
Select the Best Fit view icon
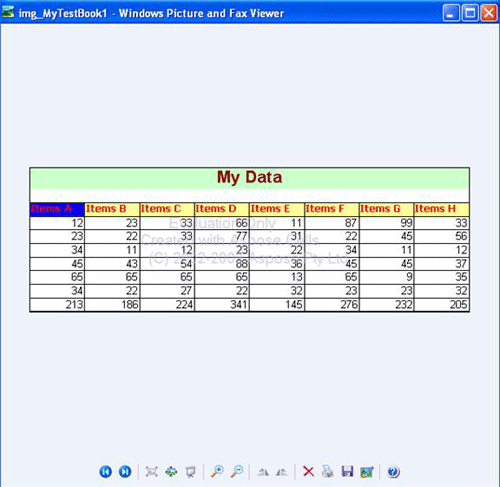click(152, 472)
